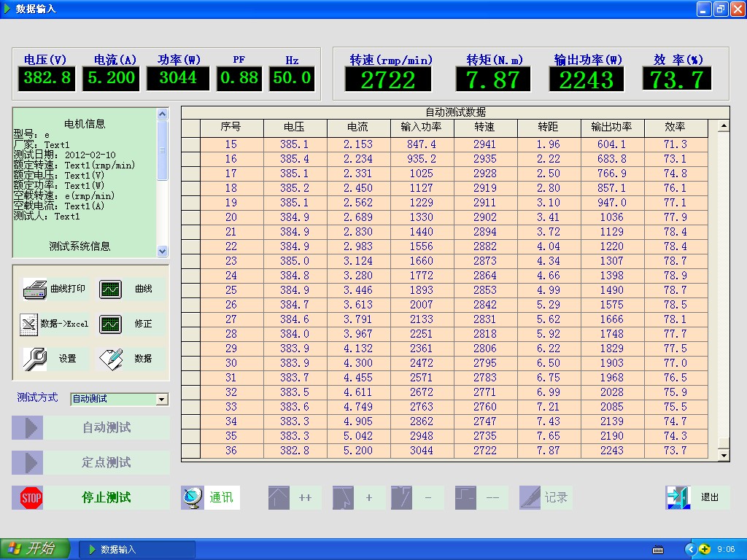Screen dimensions: 747x560
Task: Exit via the 退出 door icon
Action: coord(678,497)
